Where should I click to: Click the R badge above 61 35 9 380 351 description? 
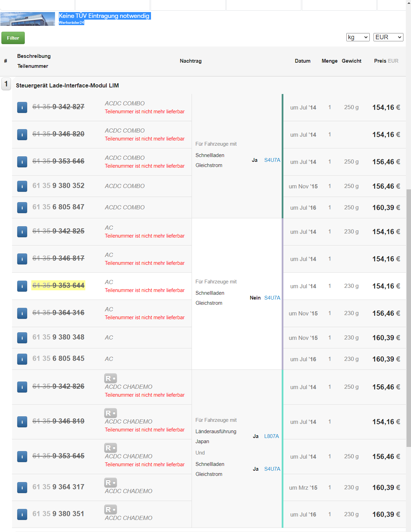(x=110, y=509)
